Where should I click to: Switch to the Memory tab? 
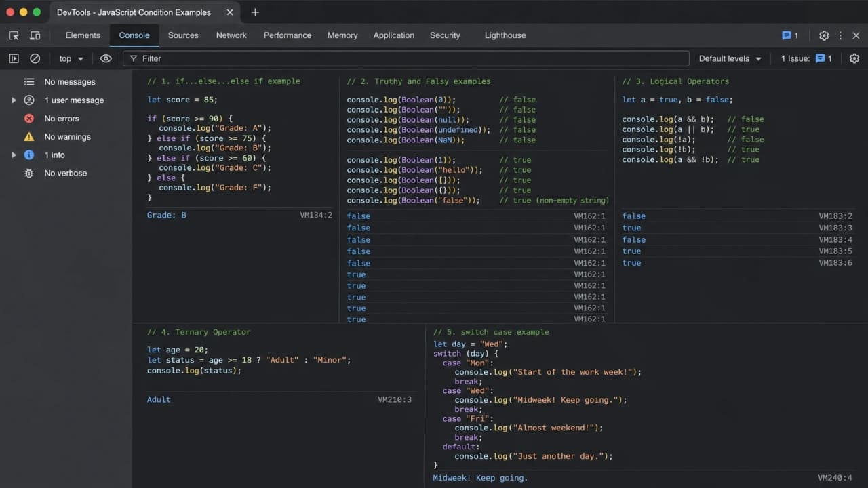tap(342, 35)
